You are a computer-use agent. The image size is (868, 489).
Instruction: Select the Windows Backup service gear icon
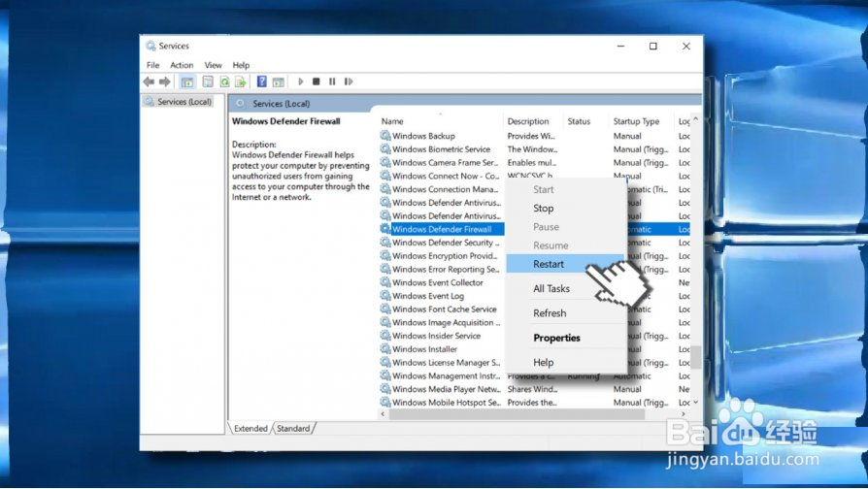click(x=385, y=136)
